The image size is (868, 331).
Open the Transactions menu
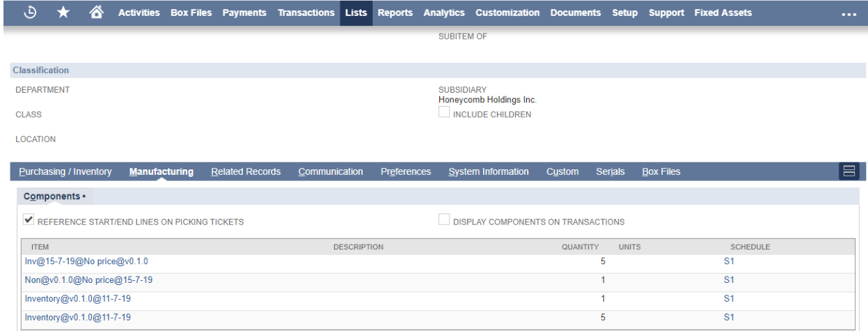coord(306,13)
